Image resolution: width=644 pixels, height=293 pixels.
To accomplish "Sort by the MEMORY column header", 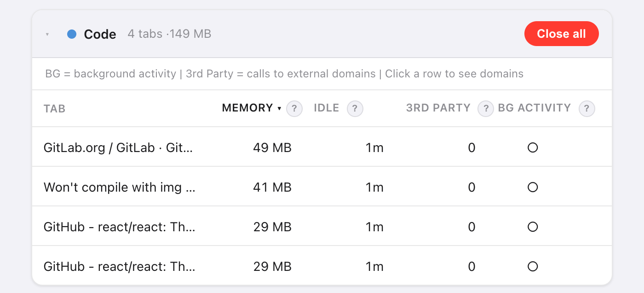I will click(252, 108).
